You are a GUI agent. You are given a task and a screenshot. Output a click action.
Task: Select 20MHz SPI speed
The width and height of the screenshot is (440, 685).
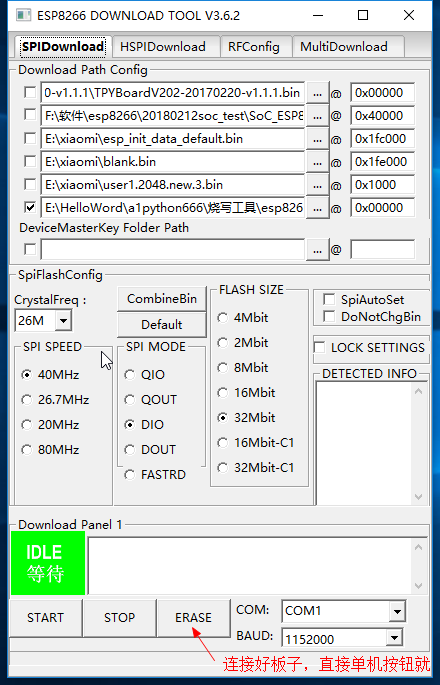click(x=50, y=424)
